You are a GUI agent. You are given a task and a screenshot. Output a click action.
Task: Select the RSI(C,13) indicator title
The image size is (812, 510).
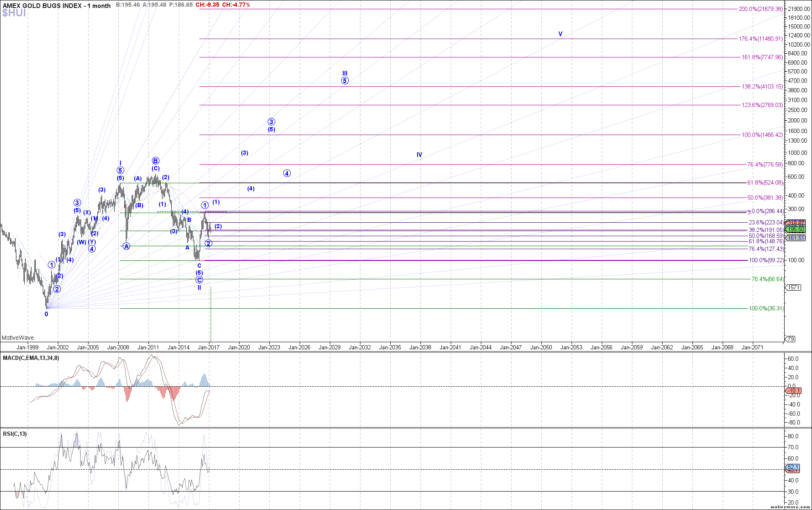click(15, 434)
